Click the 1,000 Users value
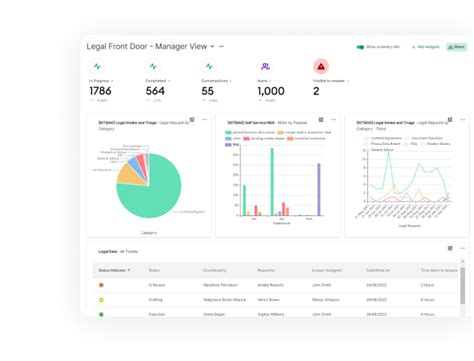This screenshot has height=361, width=474. tap(271, 91)
